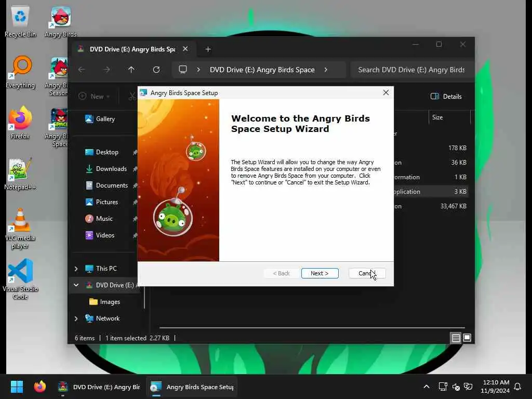This screenshot has width=532, height=399.
Task: Select the DVD Drive (E:) Angry Birds tab
Action: pyautogui.click(x=132, y=49)
